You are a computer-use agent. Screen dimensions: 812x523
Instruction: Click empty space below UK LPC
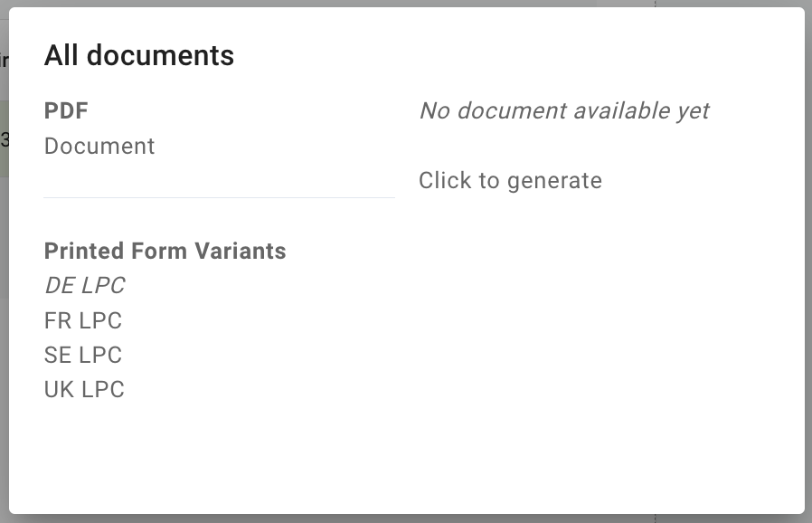(181, 452)
